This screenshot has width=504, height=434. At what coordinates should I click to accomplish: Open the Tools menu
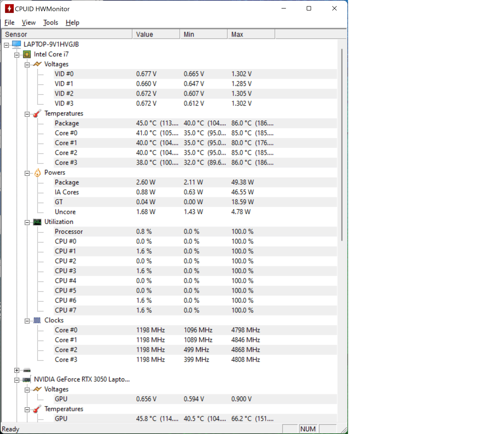51,23
